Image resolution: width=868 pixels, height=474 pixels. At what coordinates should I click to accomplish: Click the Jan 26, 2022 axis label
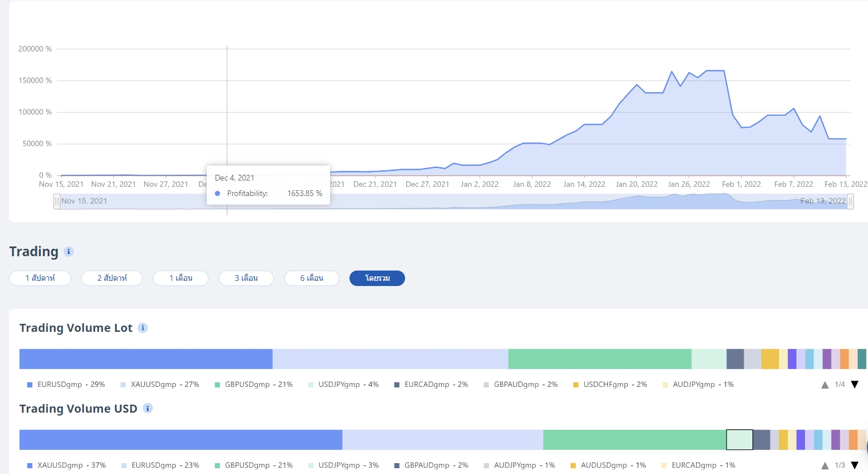689,184
